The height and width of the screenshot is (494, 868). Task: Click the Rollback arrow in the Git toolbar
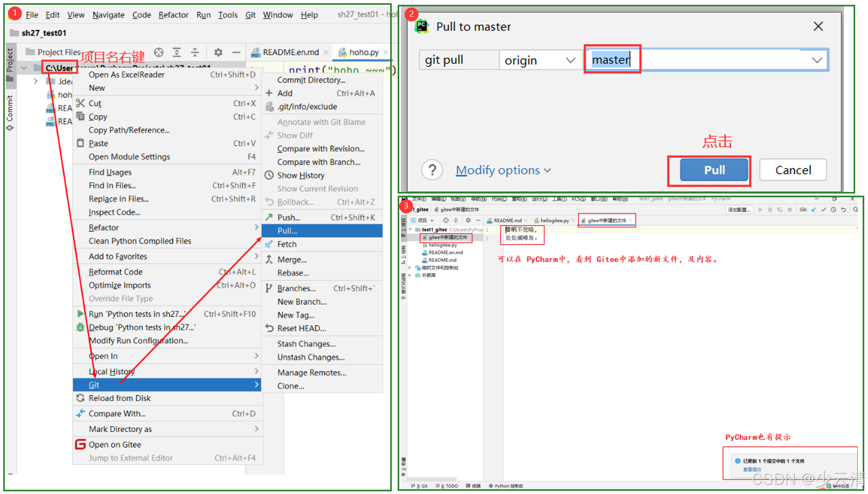(x=843, y=210)
